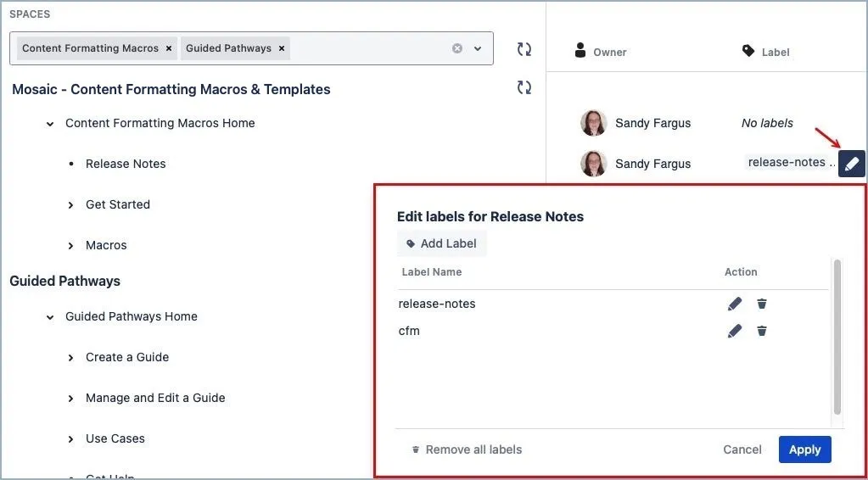
Task: Delete the release-notes label with trash icon
Action: pyautogui.click(x=762, y=304)
